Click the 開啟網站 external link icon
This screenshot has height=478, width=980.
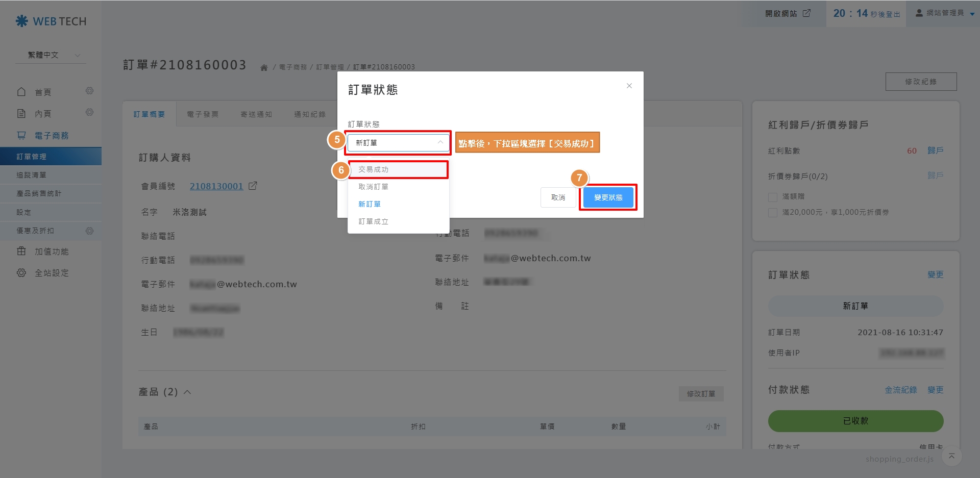806,13
